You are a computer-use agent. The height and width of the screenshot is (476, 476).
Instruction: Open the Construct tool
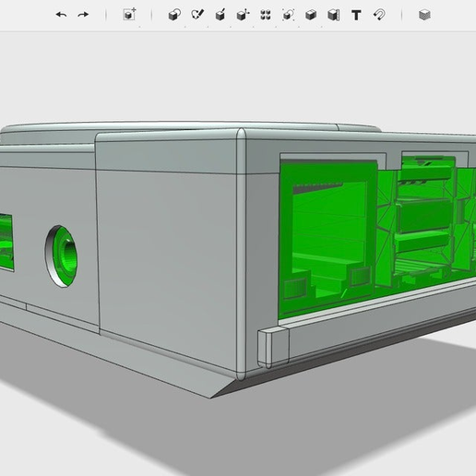220,15
